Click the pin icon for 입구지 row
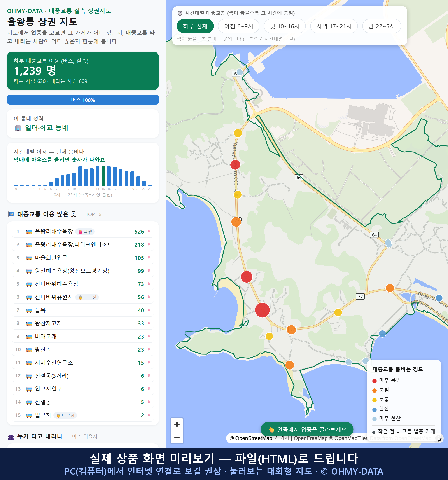448x480 pixels. click(x=149, y=415)
